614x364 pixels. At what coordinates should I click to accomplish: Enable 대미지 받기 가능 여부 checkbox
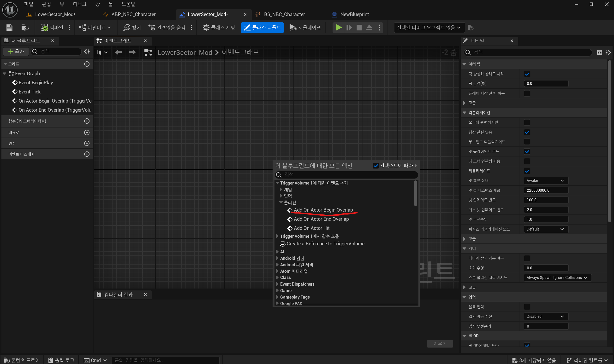coord(527,258)
